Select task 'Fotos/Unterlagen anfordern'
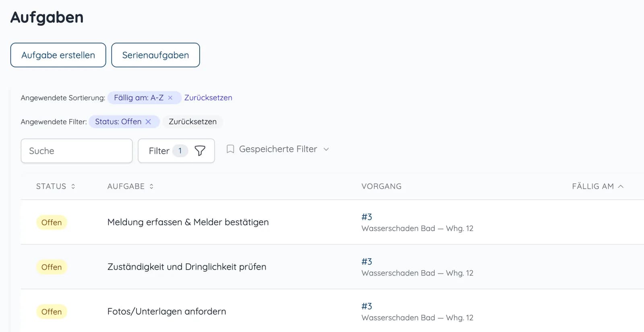Viewport: 644px width, 332px height. 167,311
